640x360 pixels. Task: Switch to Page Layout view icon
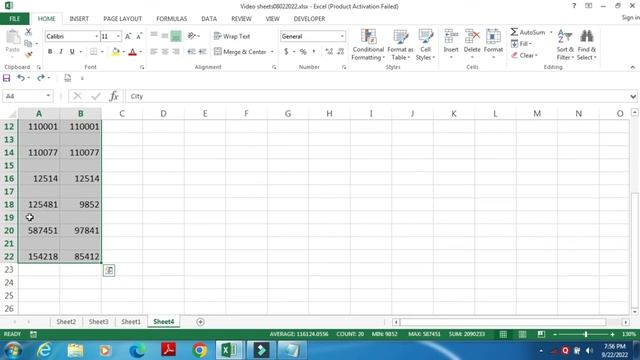(x=522, y=334)
